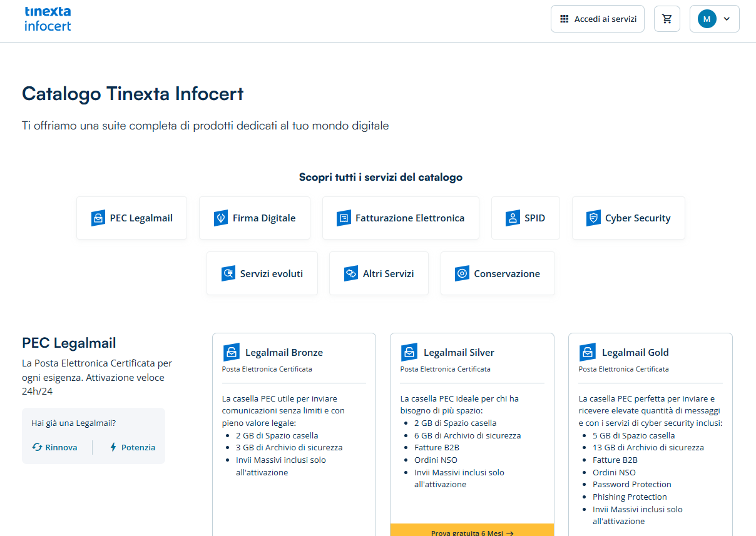Viewport: 756px width, 536px height.
Task: Click the Prova gratuita 6 Mesi banner
Action: click(x=472, y=530)
